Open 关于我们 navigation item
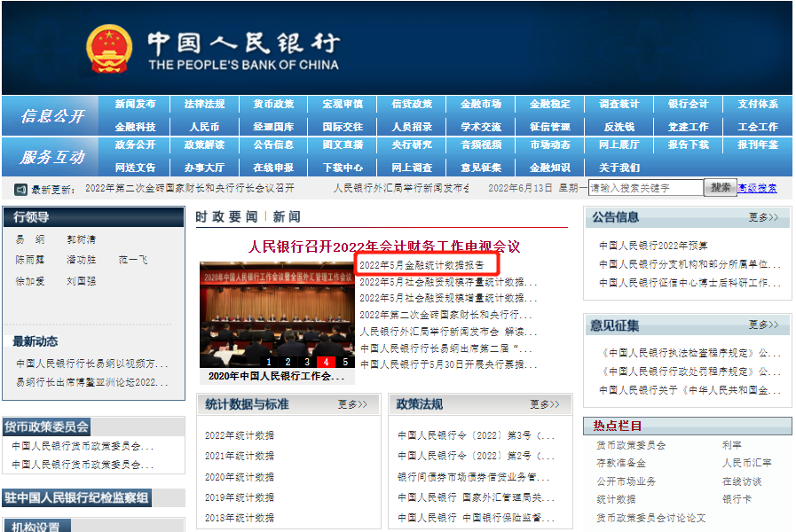The width and height of the screenshot is (796, 532). click(x=619, y=168)
